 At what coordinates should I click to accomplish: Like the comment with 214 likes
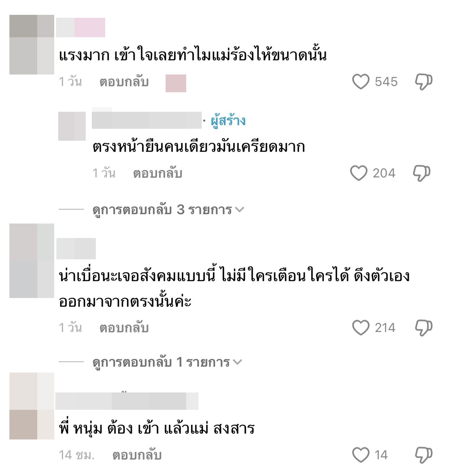(x=360, y=328)
